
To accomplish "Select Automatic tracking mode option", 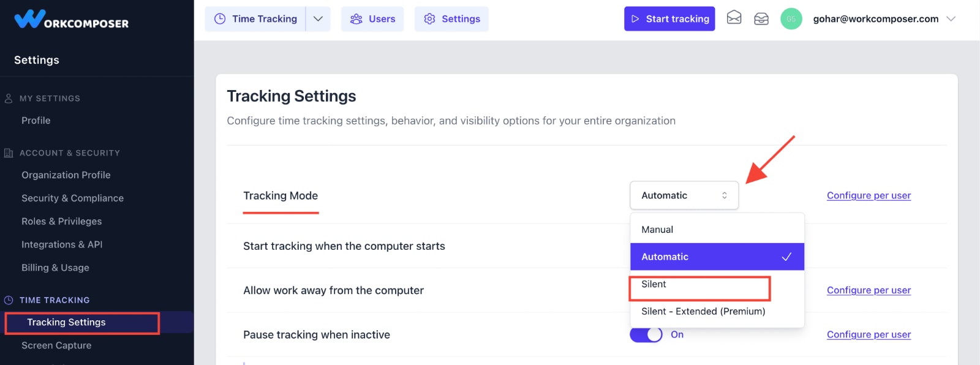I will [717, 257].
